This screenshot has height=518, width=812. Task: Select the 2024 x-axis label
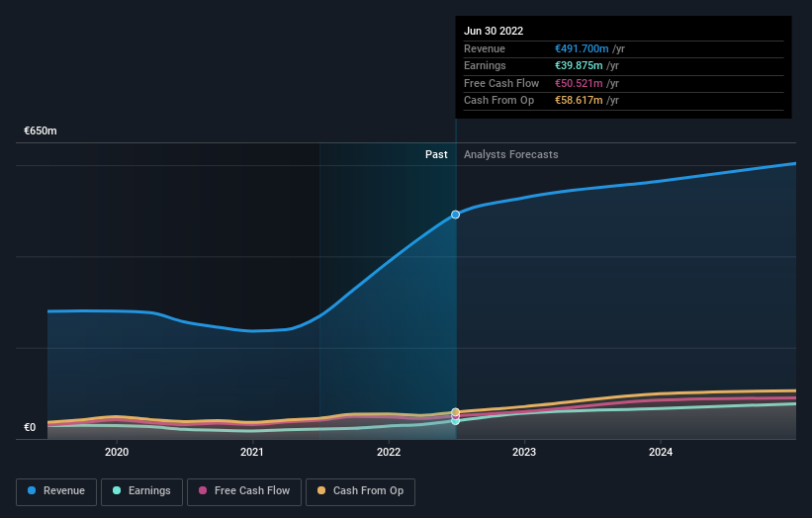pyautogui.click(x=661, y=452)
